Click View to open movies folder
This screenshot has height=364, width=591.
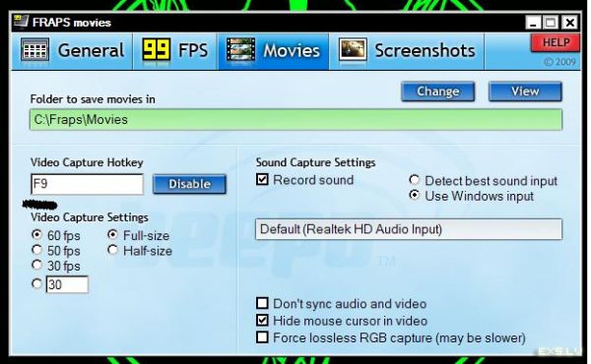525,91
